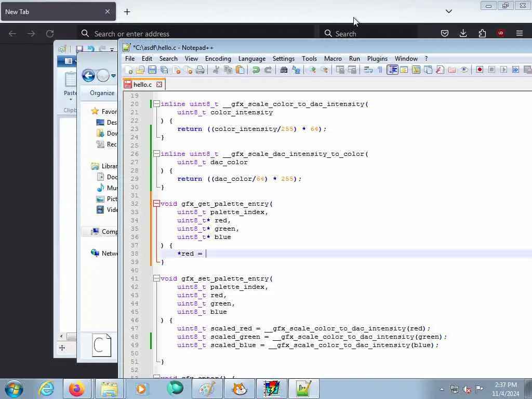Image resolution: width=532 pixels, height=399 pixels.
Task: Open the Edit menu
Action: pyautogui.click(x=147, y=59)
